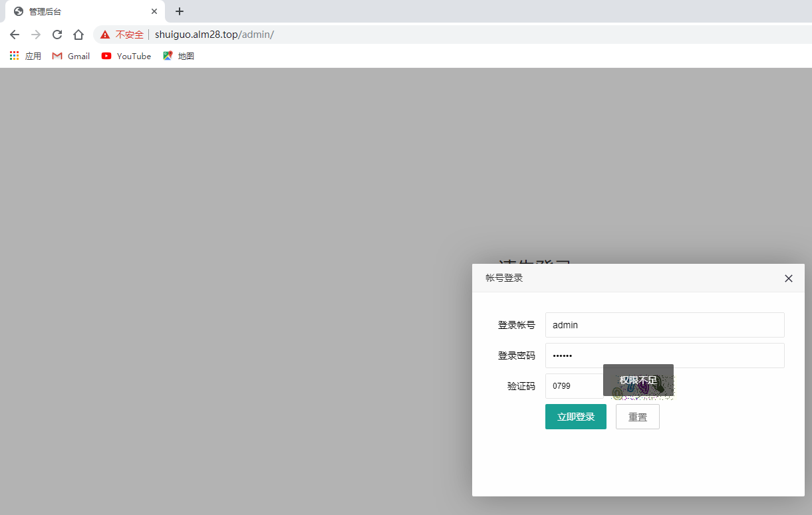Click the 不安全 site warning icon
812x515 pixels.
click(x=105, y=35)
